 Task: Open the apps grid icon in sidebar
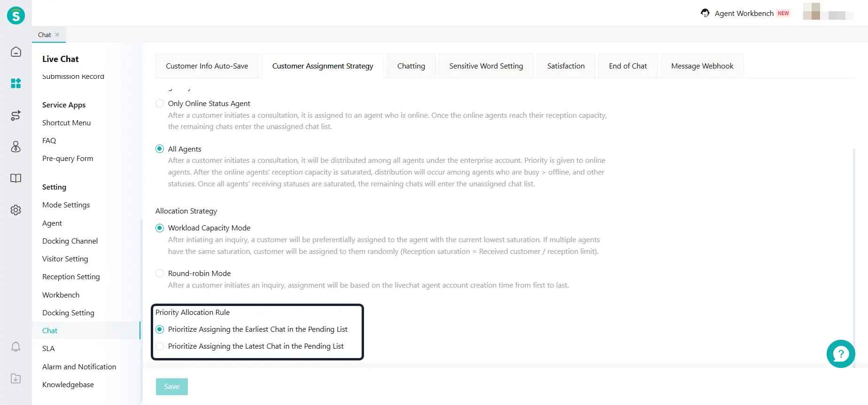(16, 84)
